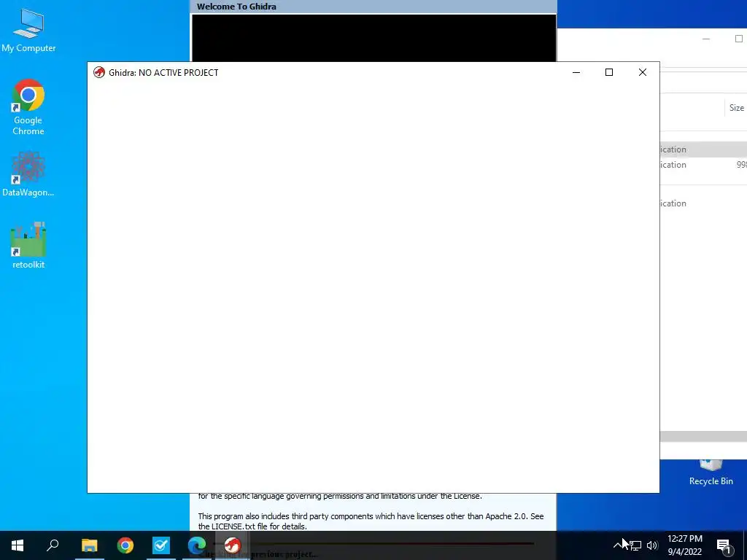
Task: Click the Ghidra dragon icon in title bar
Action: pos(99,72)
